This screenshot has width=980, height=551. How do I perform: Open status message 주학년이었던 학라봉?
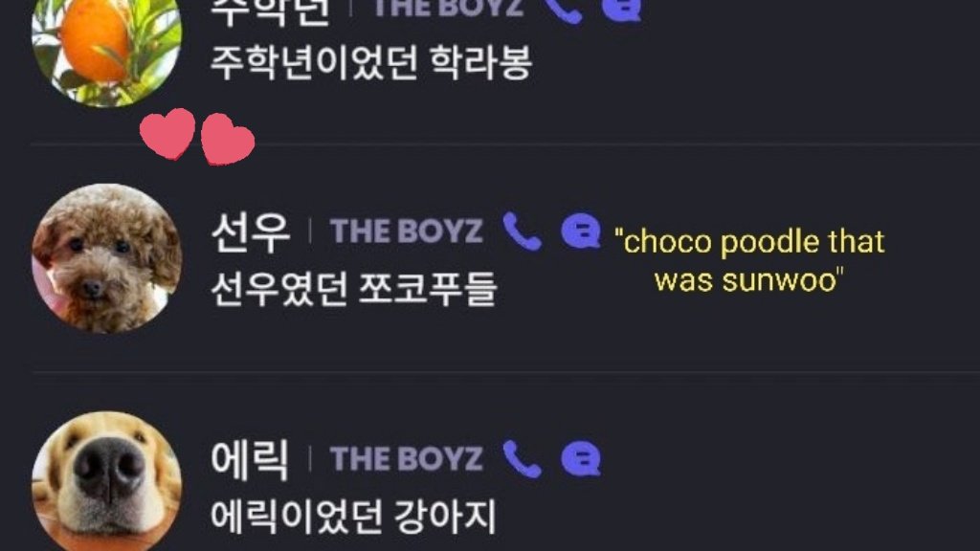click(x=371, y=63)
